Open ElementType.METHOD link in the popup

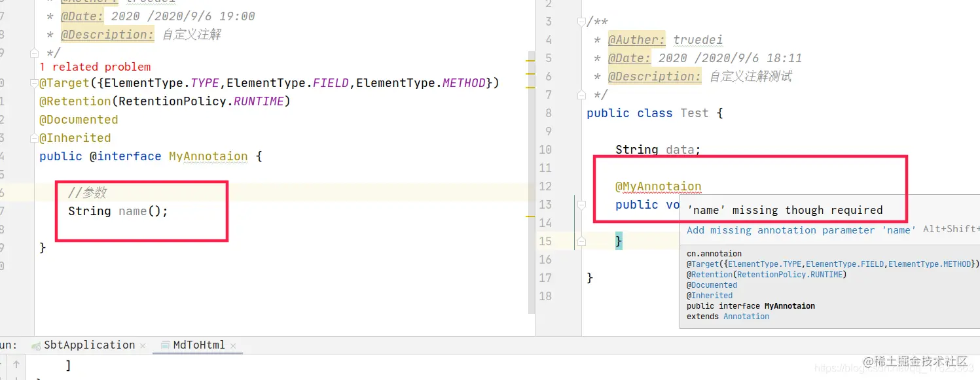pyautogui.click(x=930, y=264)
